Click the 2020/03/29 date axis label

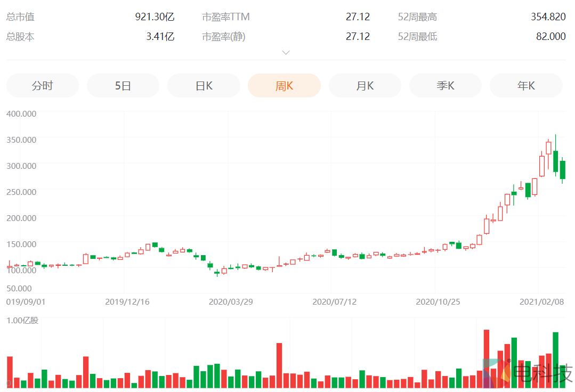click(230, 302)
